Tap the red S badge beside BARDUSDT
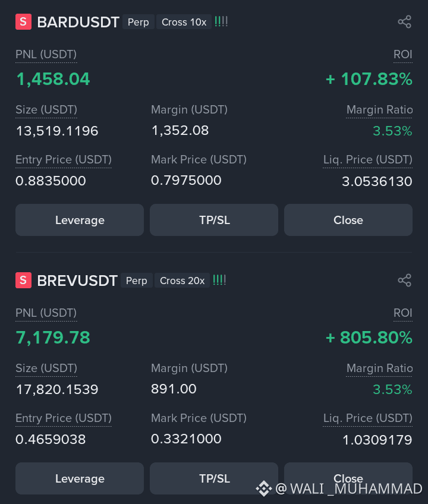428x504 pixels. click(x=23, y=22)
